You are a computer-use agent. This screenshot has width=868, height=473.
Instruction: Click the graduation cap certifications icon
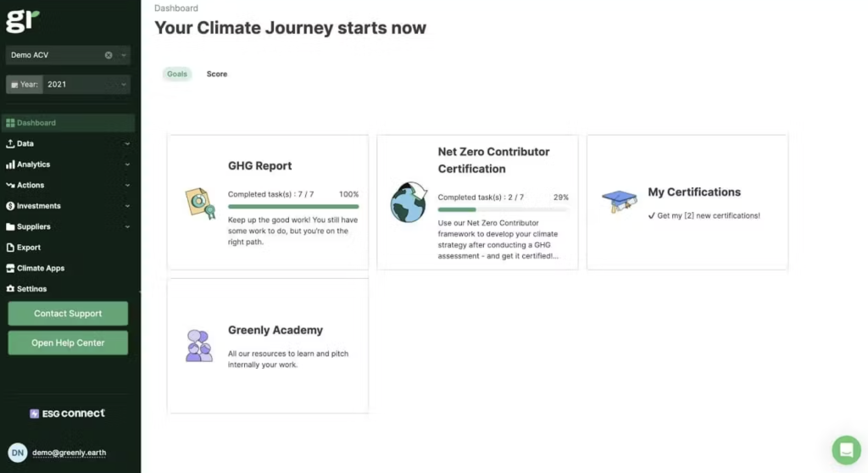coord(619,202)
